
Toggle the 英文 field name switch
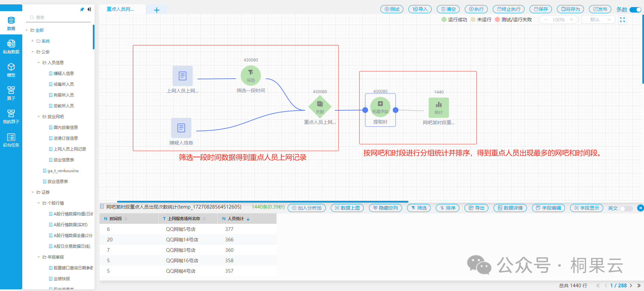tap(626, 208)
